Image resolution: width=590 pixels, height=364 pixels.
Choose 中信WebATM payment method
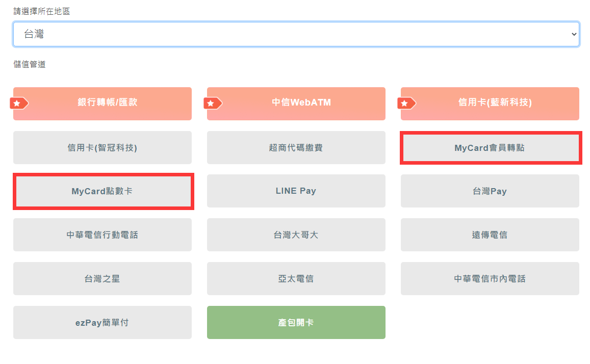(296, 104)
